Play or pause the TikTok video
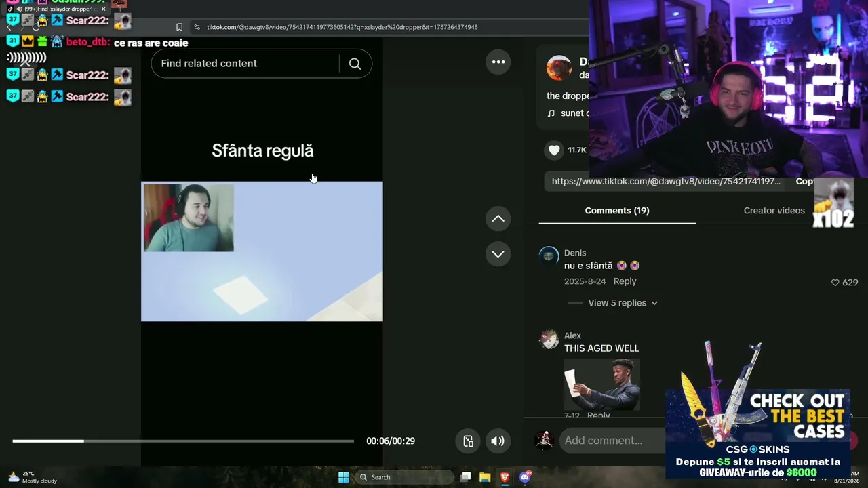This screenshot has width=868, height=488. (x=262, y=251)
